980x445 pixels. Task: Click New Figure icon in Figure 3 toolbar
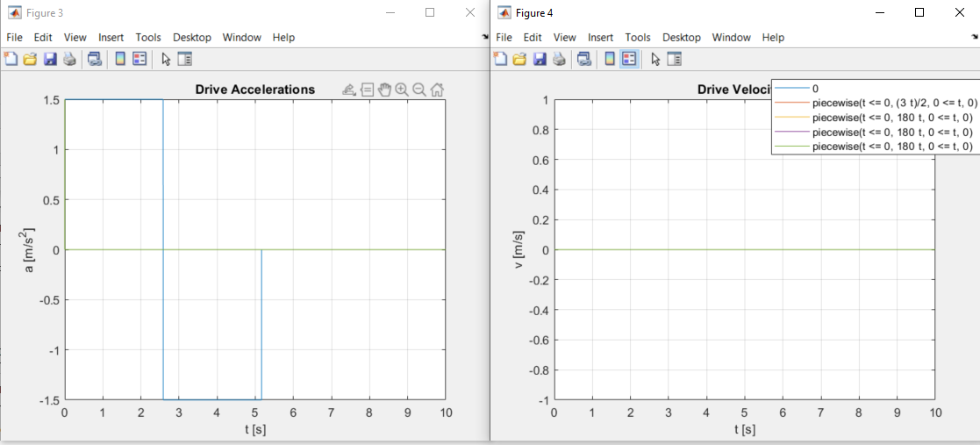[11, 60]
